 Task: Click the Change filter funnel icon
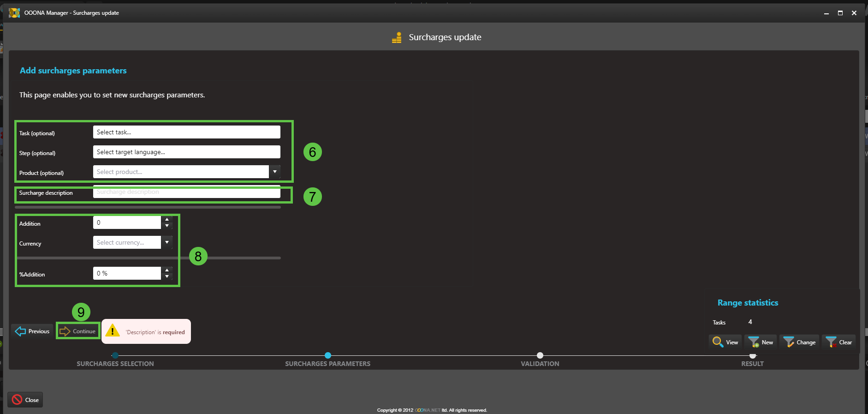pos(789,342)
